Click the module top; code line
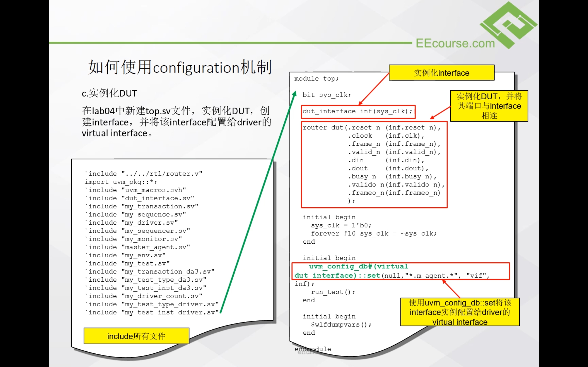The height and width of the screenshot is (367, 588). 316,79
